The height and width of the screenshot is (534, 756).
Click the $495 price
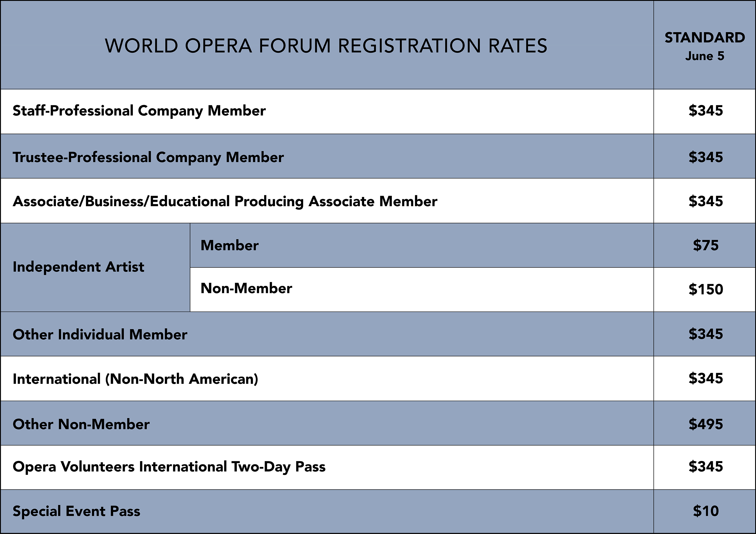pos(706,424)
